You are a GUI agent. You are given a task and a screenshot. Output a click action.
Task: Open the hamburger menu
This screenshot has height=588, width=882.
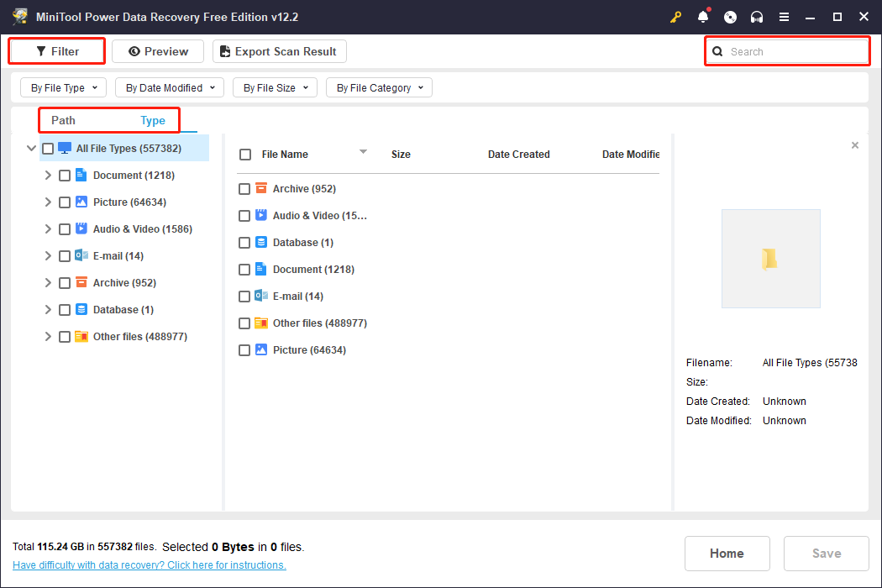coord(784,17)
